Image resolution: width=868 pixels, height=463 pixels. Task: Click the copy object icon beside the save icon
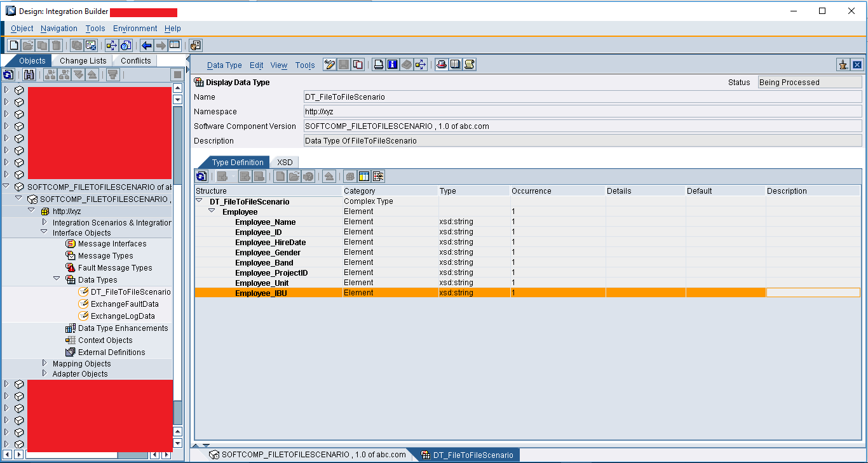coord(357,64)
